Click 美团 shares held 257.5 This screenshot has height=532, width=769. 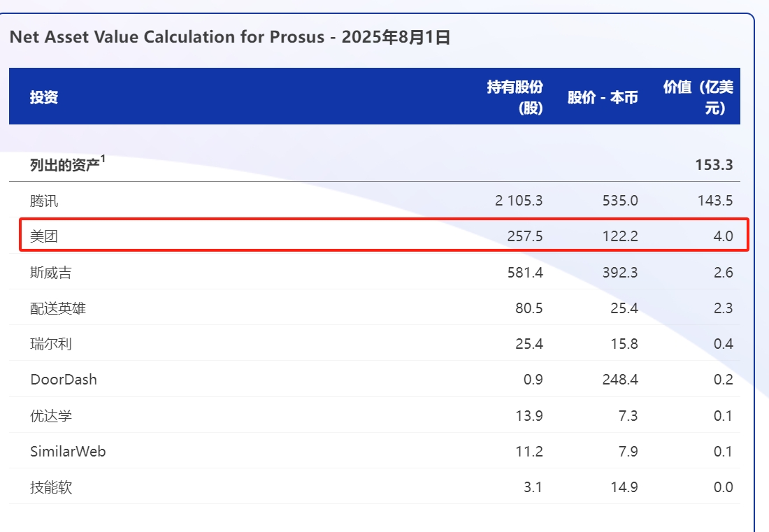tap(525, 236)
